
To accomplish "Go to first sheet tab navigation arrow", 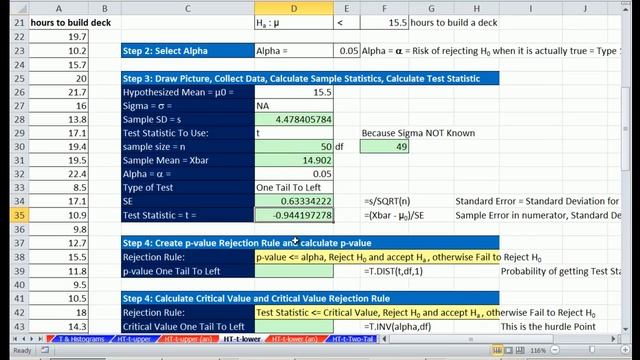I will coord(15,339).
